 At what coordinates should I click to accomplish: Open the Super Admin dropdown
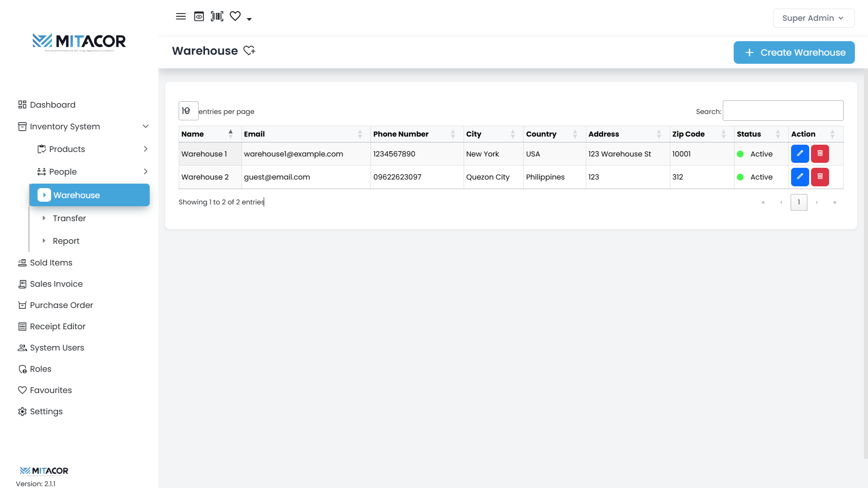coord(813,18)
